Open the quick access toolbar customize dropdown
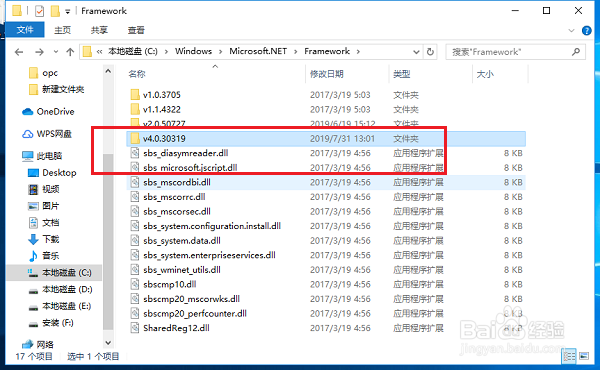Screen dimensions: 600x370 click(x=67, y=12)
